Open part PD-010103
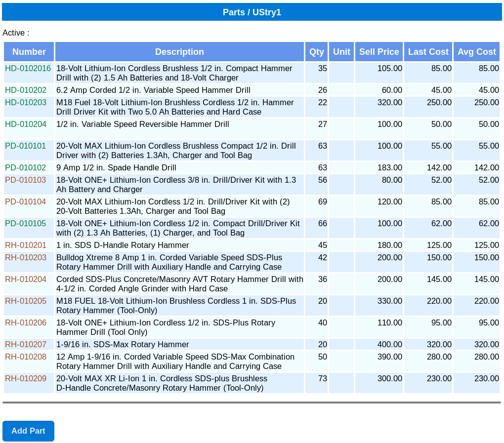Screen dimensions: 504x443 (x=25, y=180)
